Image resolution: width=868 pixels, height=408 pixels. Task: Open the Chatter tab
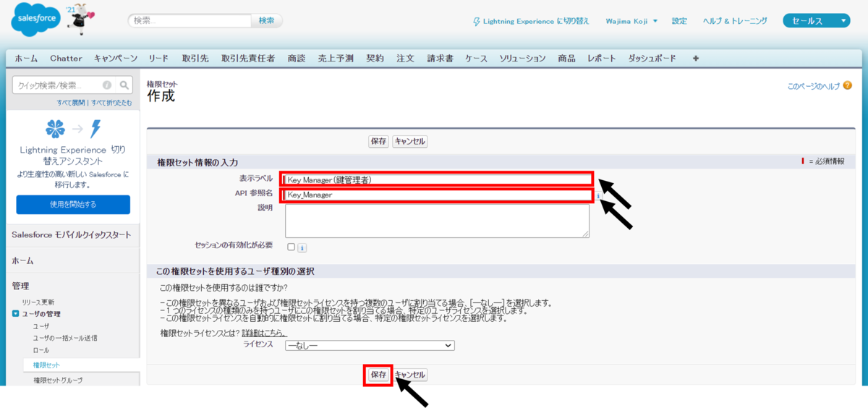coord(66,59)
